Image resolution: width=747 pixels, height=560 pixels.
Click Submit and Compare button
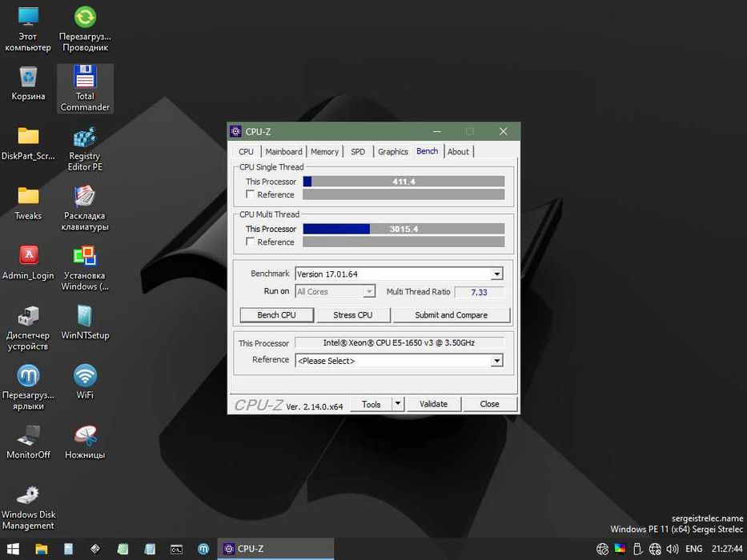(451, 314)
